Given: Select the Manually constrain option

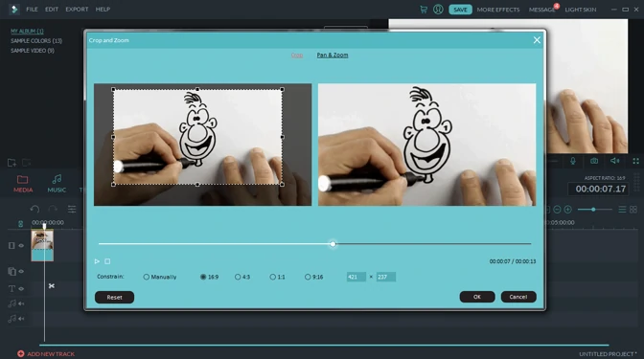Looking at the screenshot, I should pos(160,277).
